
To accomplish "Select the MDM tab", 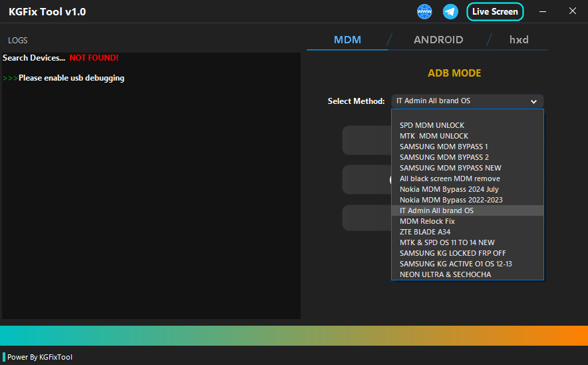I will click(347, 40).
